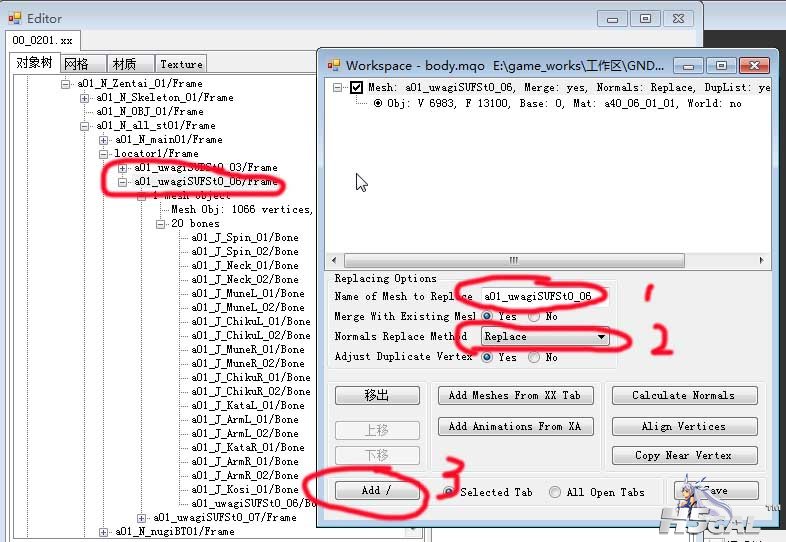Collapse the 20 bones tree node

pyautogui.click(x=160, y=224)
